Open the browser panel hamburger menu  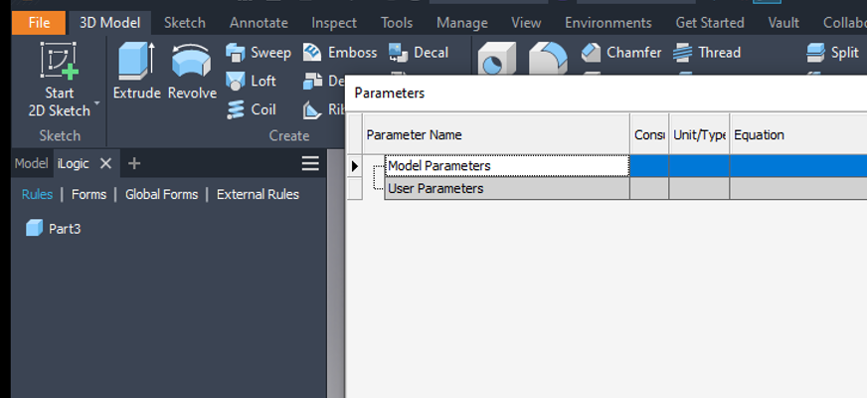(x=310, y=163)
